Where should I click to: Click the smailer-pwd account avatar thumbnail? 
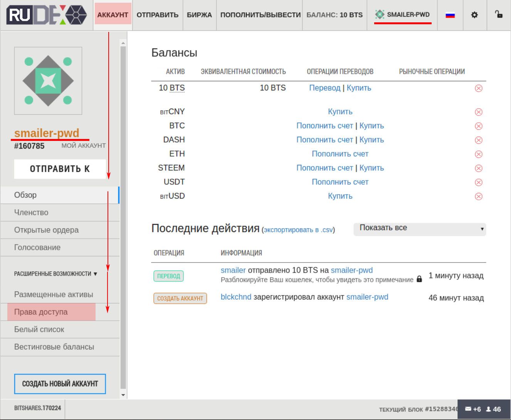click(x=48, y=81)
